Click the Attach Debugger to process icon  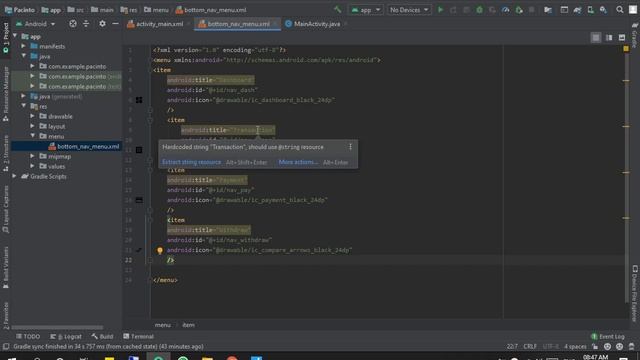click(519, 9)
